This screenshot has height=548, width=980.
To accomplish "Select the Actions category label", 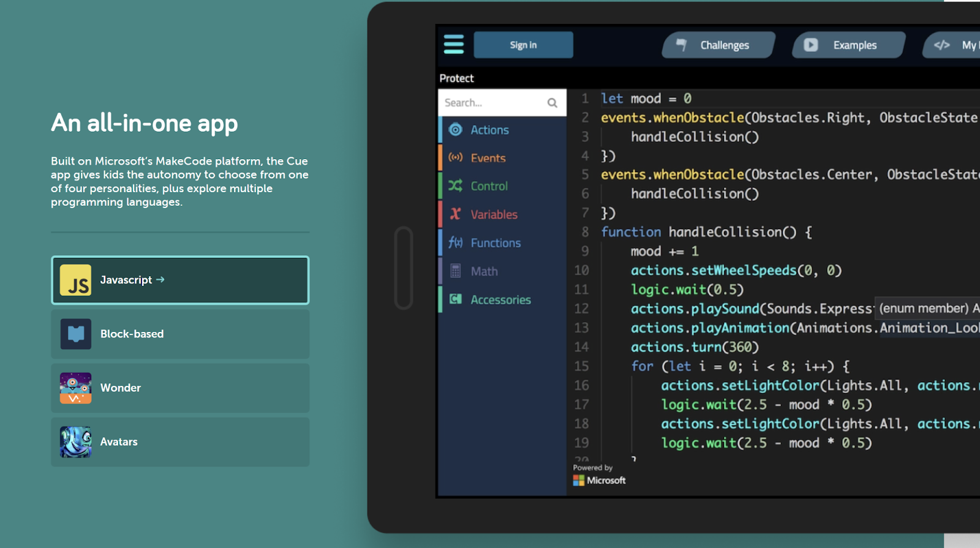I will point(489,130).
